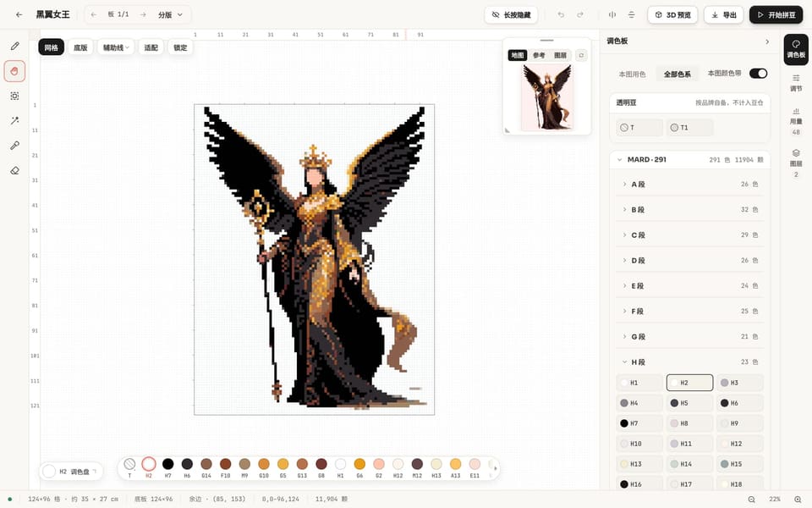
Task: Open the 辅助线 guides dropdown
Action: 116,47
